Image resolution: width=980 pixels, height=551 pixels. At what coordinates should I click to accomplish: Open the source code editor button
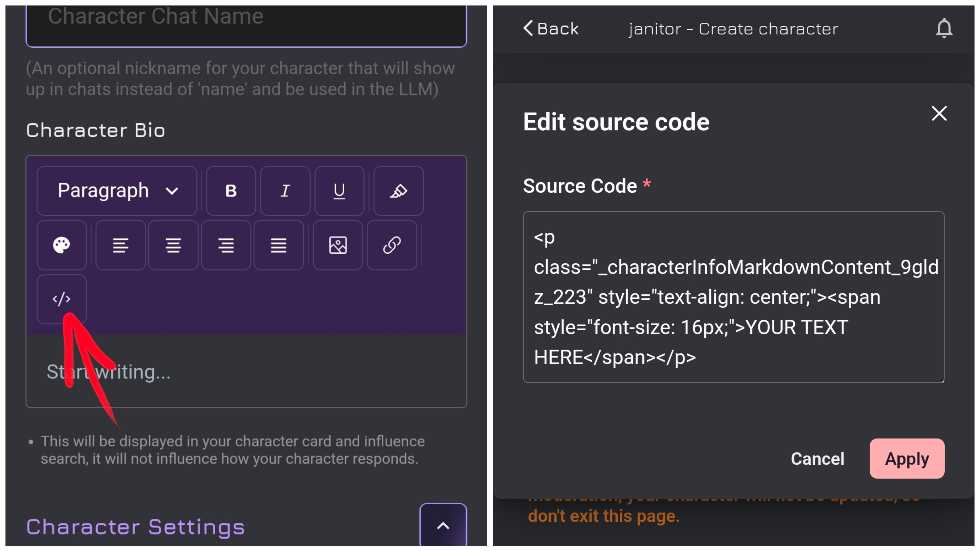click(62, 299)
